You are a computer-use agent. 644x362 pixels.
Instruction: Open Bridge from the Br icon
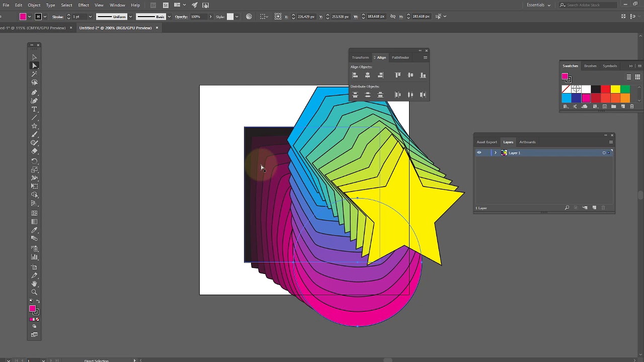pos(153,5)
